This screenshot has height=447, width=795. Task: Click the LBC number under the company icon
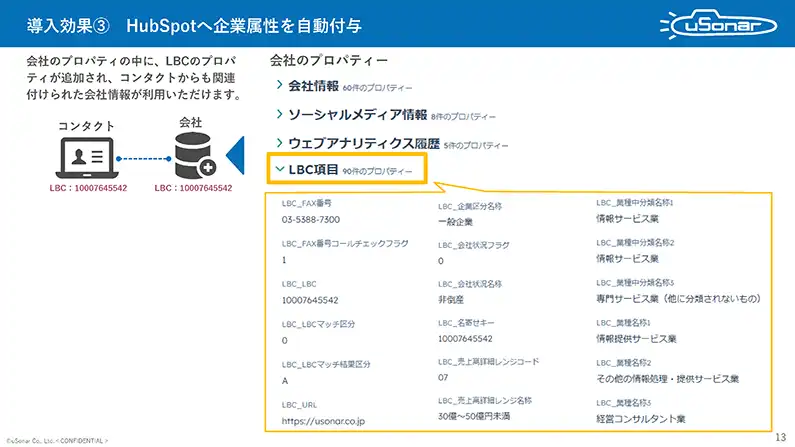tap(193, 188)
